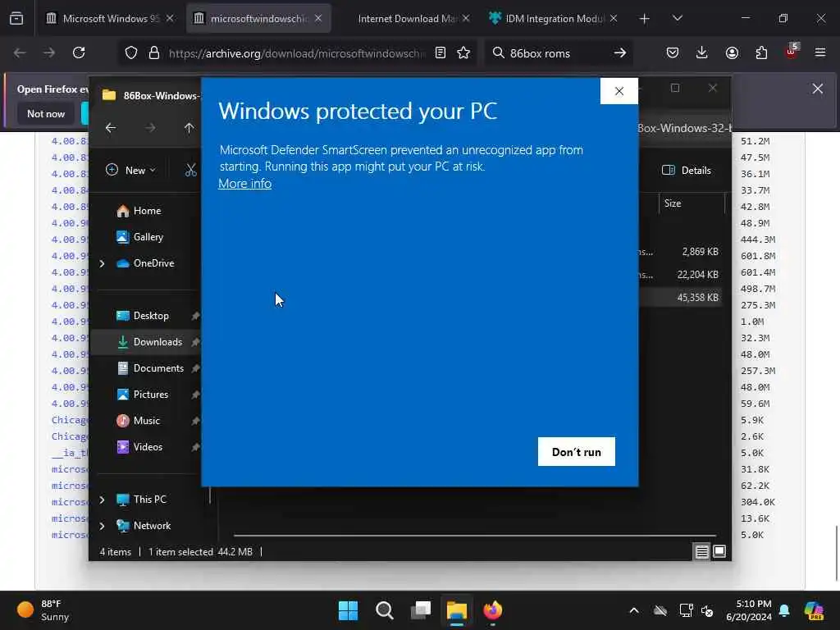Open Copilot preview icon on taskbar
Image resolution: width=840 pixels, height=630 pixels.
click(814, 610)
